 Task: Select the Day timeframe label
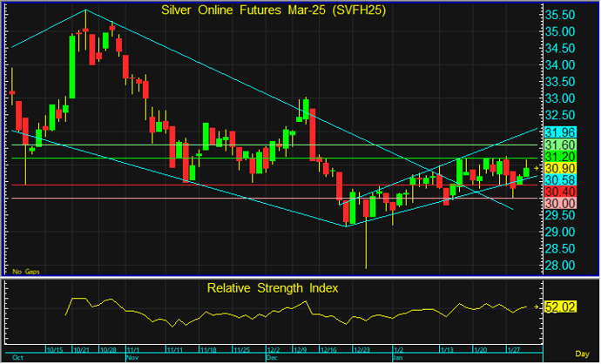582,354
